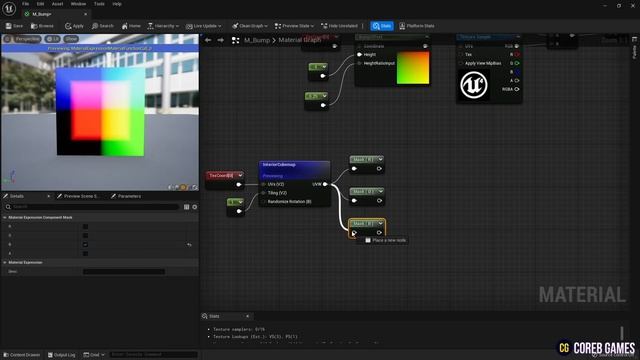Click Material Graph in the breadcrumb

tap(299, 40)
